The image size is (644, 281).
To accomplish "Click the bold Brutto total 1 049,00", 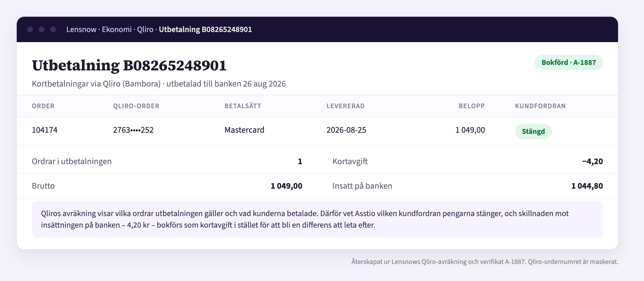I will click(287, 186).
